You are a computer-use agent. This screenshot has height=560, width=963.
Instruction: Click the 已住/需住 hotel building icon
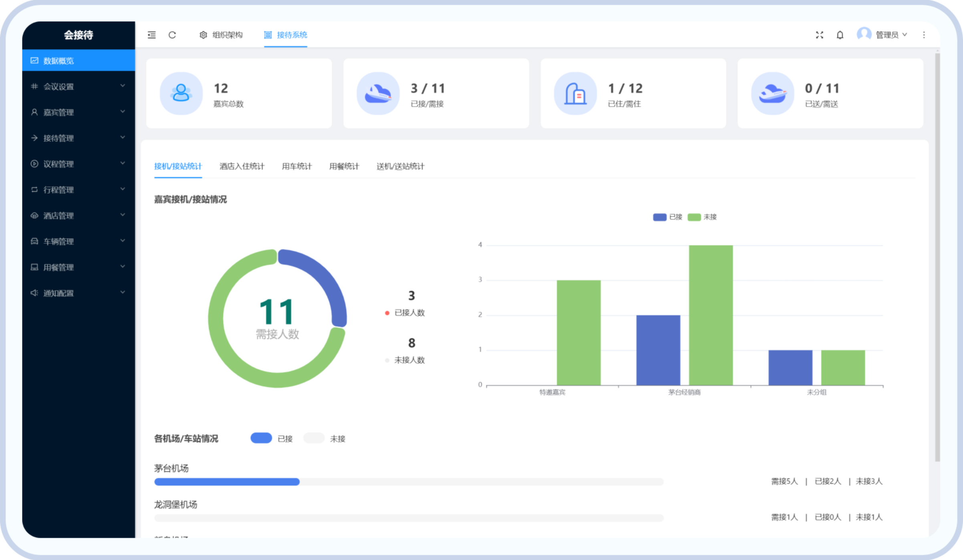[575, 93]
